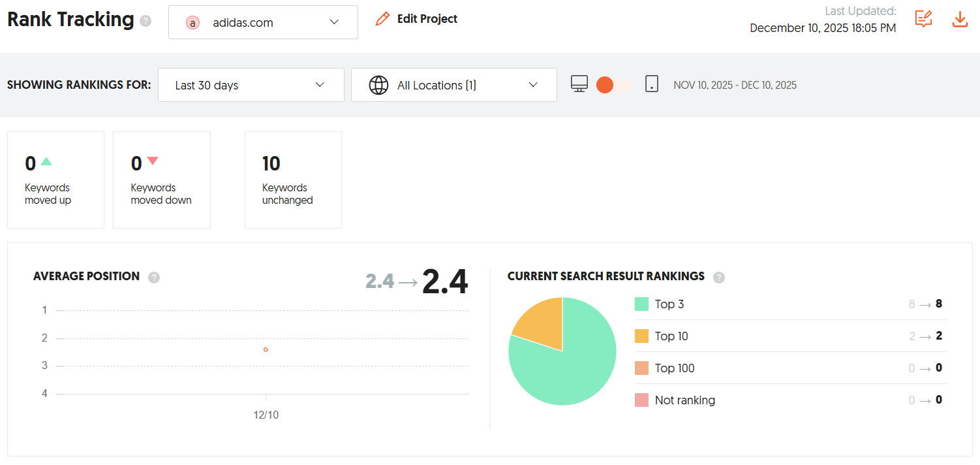Select the mobile device icon

[x=652, y=85]
